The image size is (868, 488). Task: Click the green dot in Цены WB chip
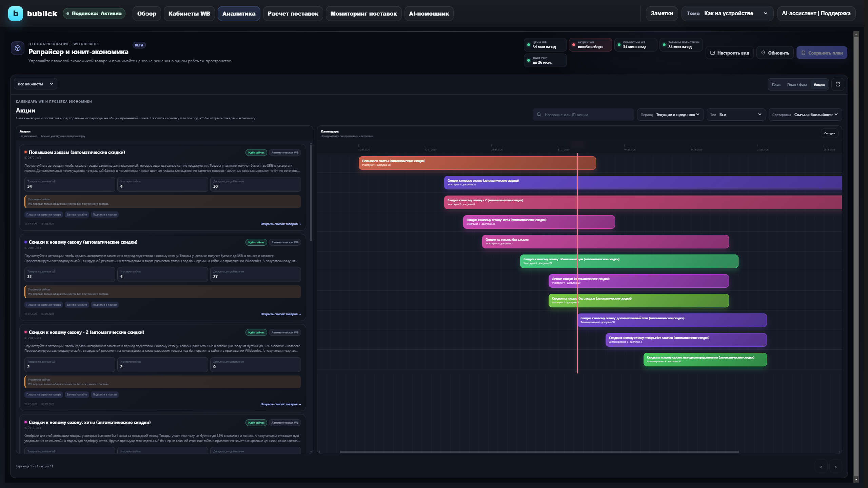(529, 45)
